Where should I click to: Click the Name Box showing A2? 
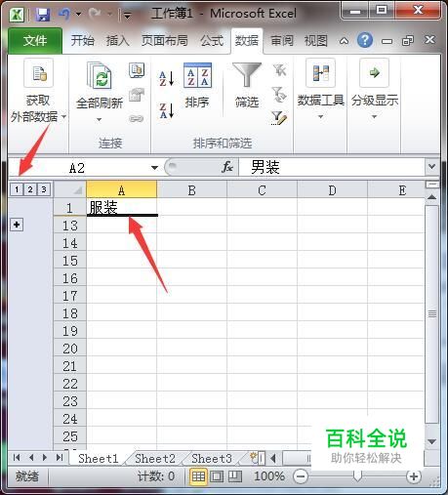pos(78,168)
